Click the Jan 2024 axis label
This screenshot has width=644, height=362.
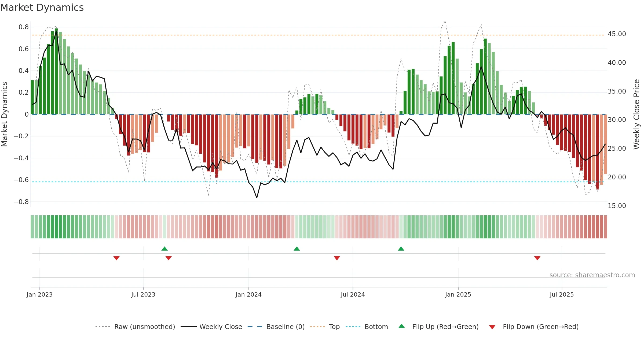coord(249,294)
